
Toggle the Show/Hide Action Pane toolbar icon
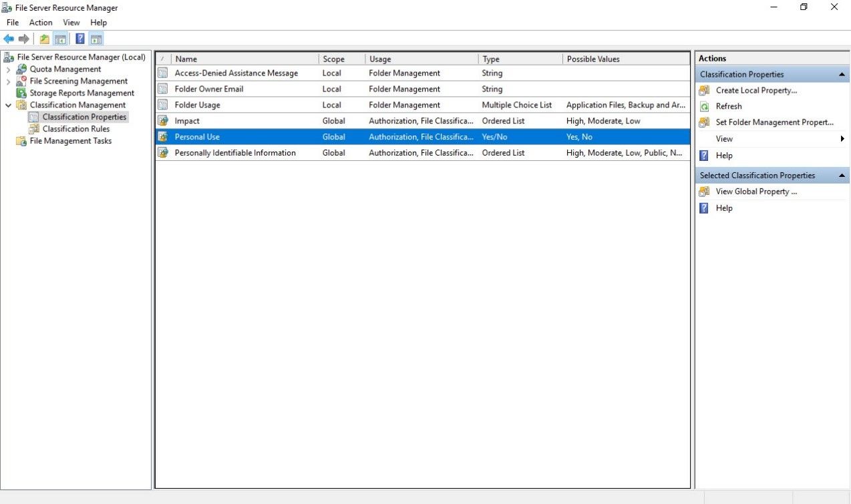(x=96, y=39)
